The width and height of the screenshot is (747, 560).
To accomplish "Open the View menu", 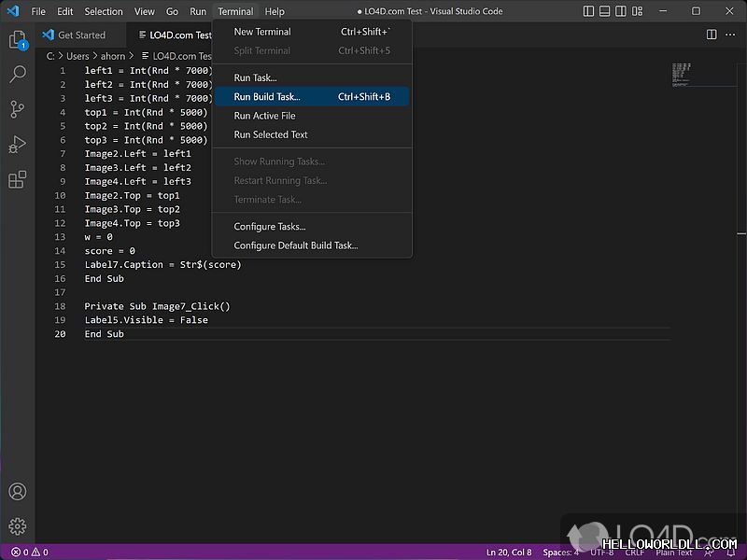I will [144, 11].
